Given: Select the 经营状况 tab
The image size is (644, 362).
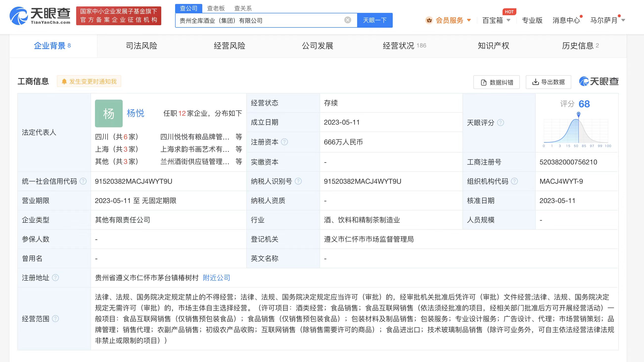Looking at the screenshot, I should [405, 46].
